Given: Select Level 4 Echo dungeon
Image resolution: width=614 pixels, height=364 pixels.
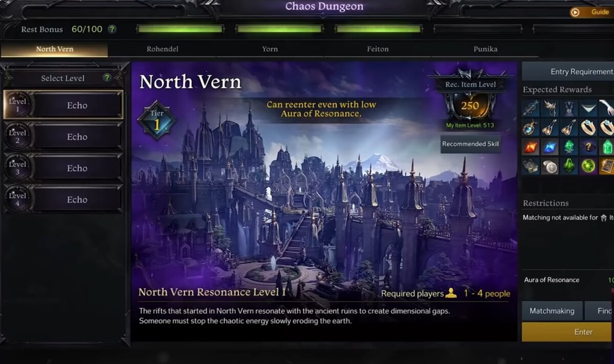Looking at the screenshot, I should tap(63, 199).
